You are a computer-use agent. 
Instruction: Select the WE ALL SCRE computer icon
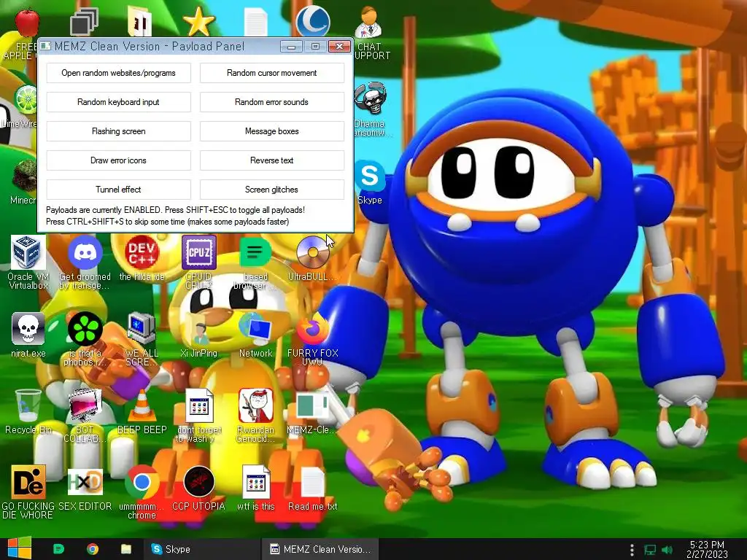coord(142,329)
